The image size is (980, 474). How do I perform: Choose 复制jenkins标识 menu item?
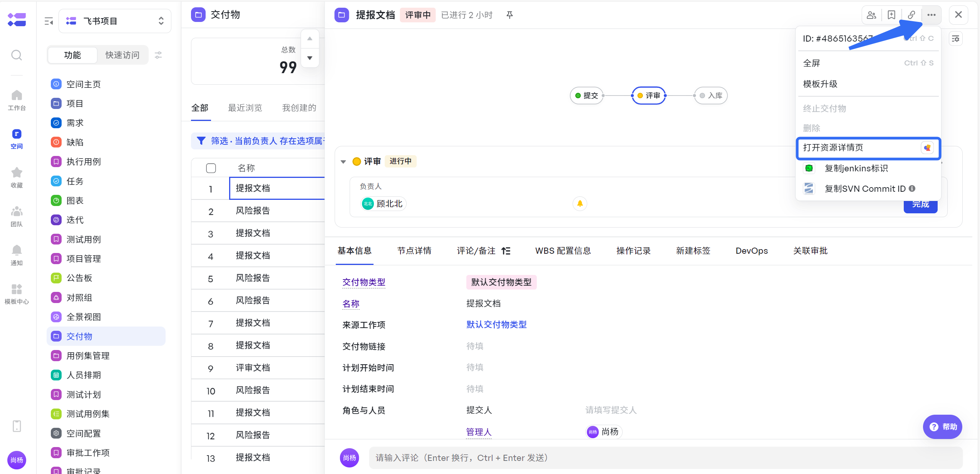868,168
